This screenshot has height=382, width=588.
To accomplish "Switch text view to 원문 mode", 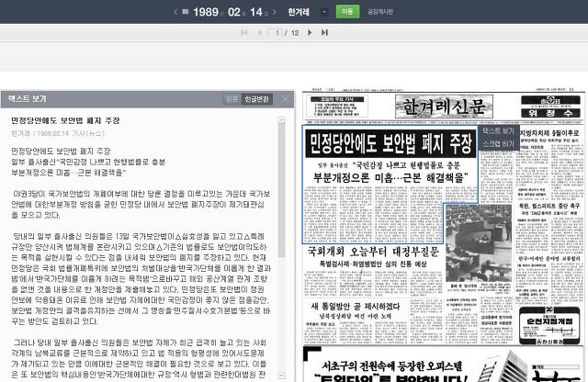I will (x=232, y=99).
